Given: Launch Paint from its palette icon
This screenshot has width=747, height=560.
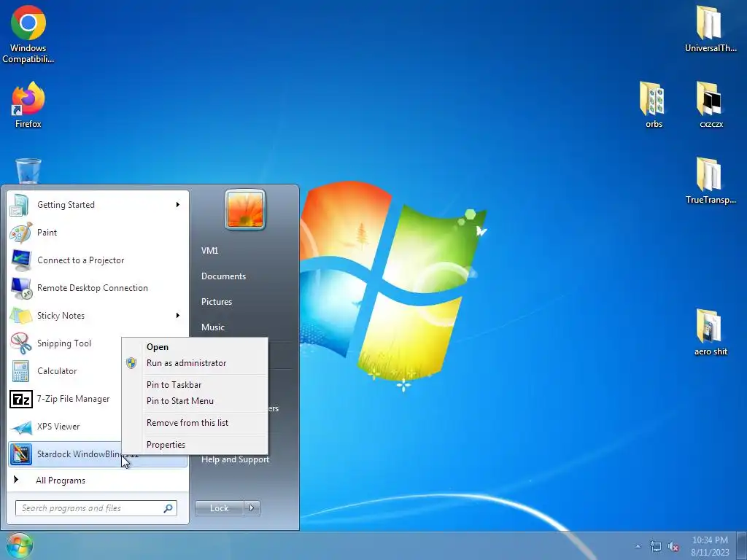Looking at the screenshot, I should pyautogui.click(x=20, y=233).
